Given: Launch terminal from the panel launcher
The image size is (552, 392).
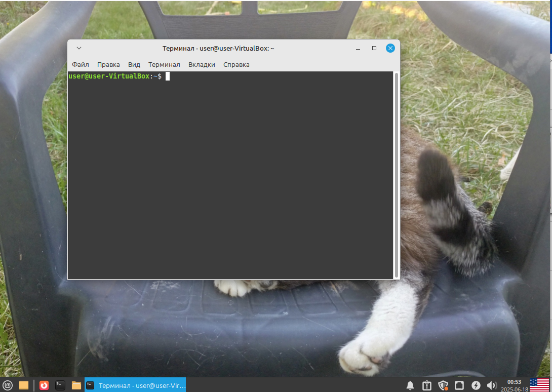Looking at the screenshot, I should tap(60, 385).
